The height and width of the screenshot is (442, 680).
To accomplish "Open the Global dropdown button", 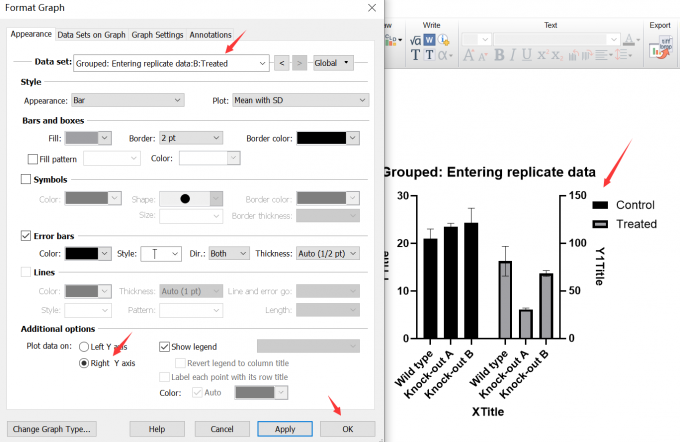I will pos(333,63).
